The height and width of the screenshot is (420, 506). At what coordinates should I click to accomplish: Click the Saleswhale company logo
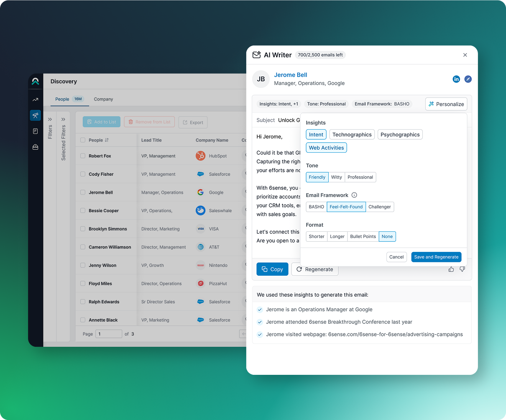201,210
